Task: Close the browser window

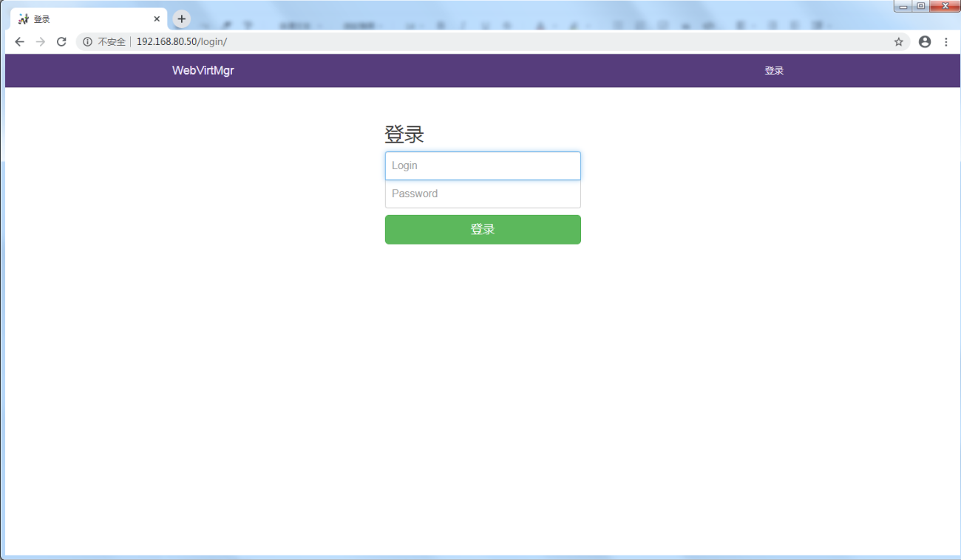Action: [944, 7]
